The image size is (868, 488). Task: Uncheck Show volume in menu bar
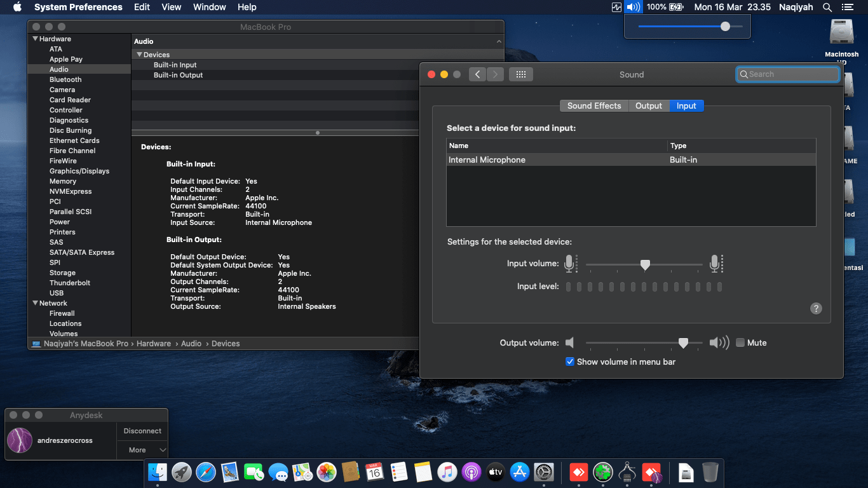pos(570,362)
